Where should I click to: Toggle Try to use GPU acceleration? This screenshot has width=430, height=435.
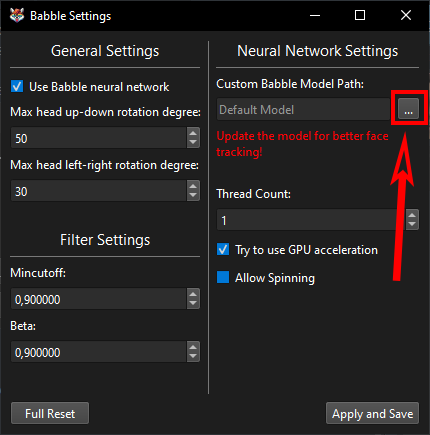pos(223,249)
